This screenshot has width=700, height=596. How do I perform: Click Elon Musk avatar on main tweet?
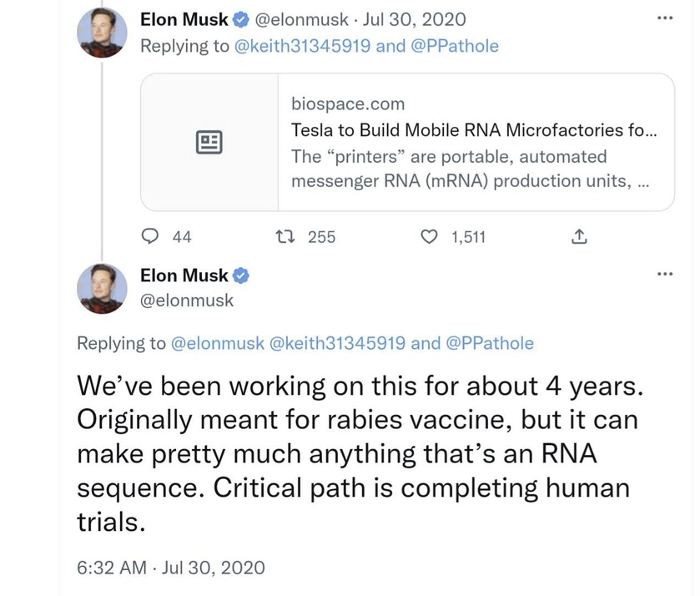103,289
